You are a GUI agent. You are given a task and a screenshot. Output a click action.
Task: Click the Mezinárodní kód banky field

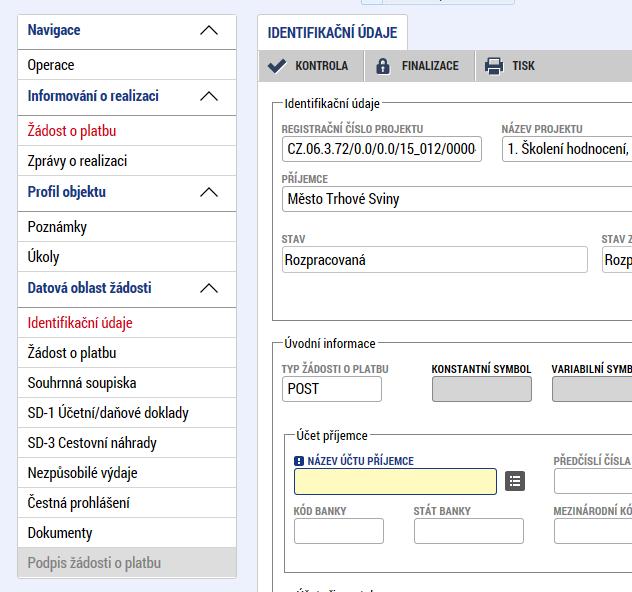point(592,531)
